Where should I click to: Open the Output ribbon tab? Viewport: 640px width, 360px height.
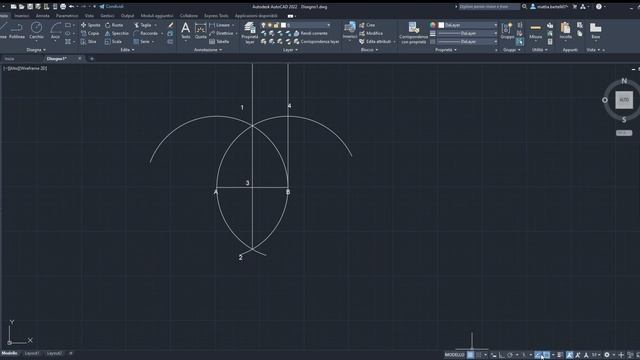point(127,16)
